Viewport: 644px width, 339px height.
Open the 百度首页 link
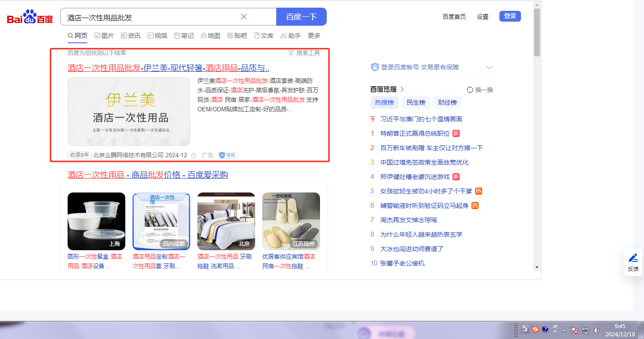[454, 17]
